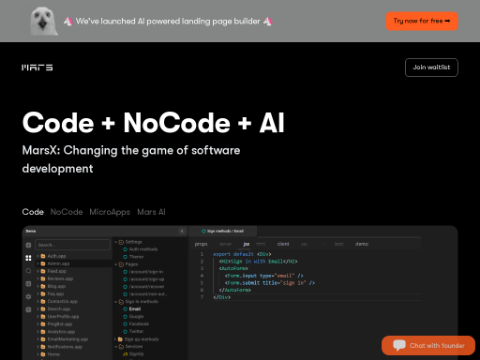
Task: Select the jsx editor tab
Action: tap(246, 244)
